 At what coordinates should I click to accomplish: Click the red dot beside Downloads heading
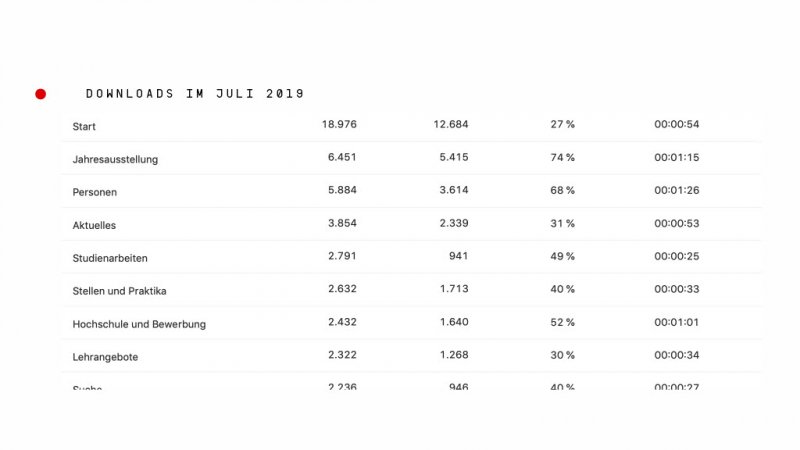point(41,94)
